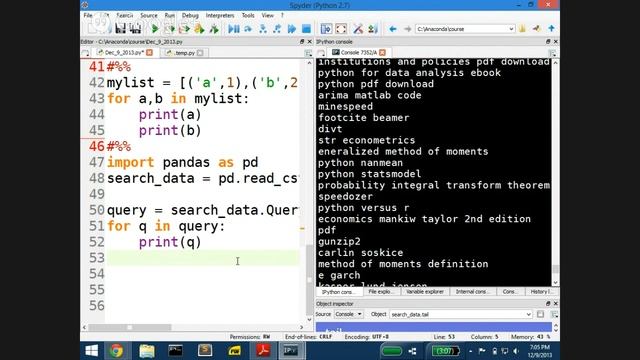Viewport: 640px width, 360px height.
Task: Click the Run cell and advance icon
Action: pyautogui.click(x=184, y=29)
